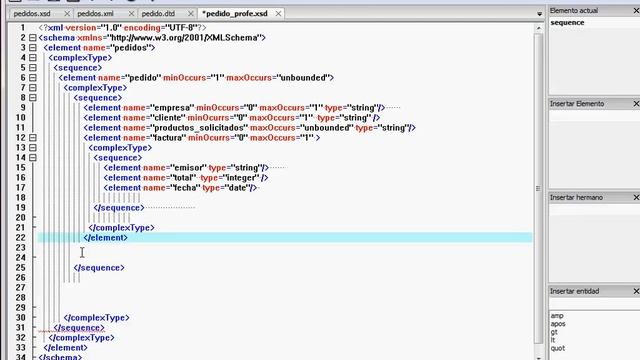Screen dimensions: 640x360
Task: Click the 'cliente' element line
Action: point(232,118)
